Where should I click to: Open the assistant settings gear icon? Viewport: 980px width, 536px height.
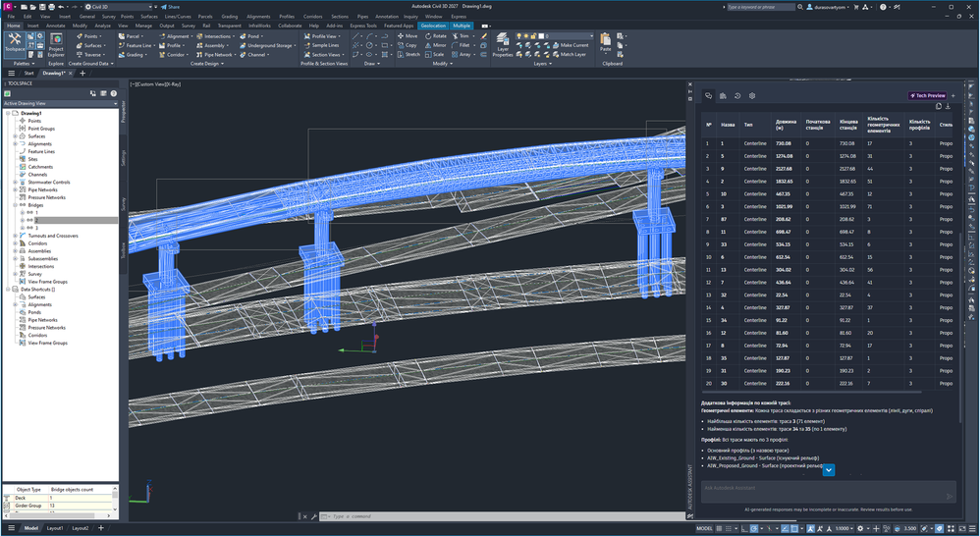coord(752,95)
